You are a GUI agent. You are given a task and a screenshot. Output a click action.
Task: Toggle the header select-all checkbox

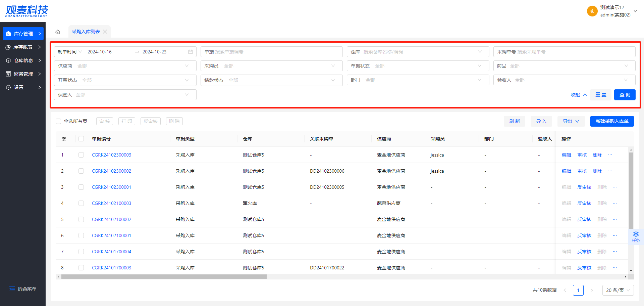[x=81, y=139]
